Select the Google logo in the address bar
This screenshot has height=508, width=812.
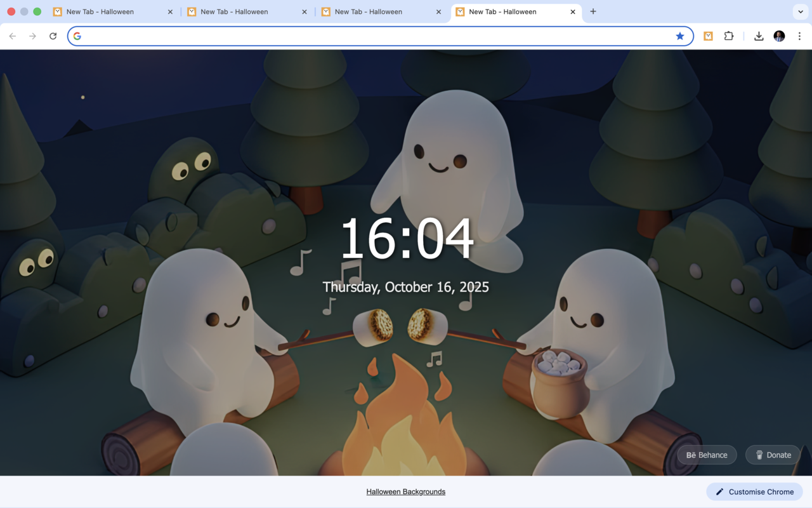click(x=77, y=36)
